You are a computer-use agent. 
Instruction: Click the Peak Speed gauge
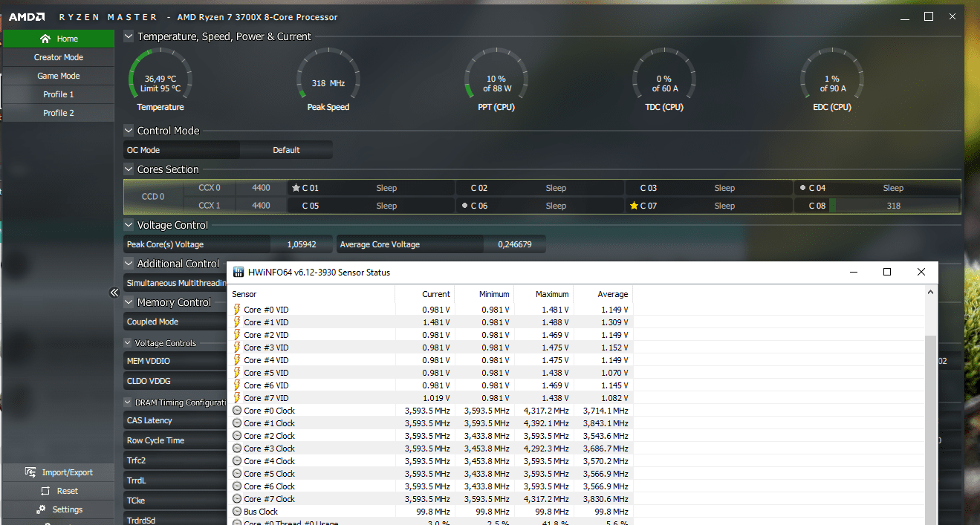click(x=328, y=80)
